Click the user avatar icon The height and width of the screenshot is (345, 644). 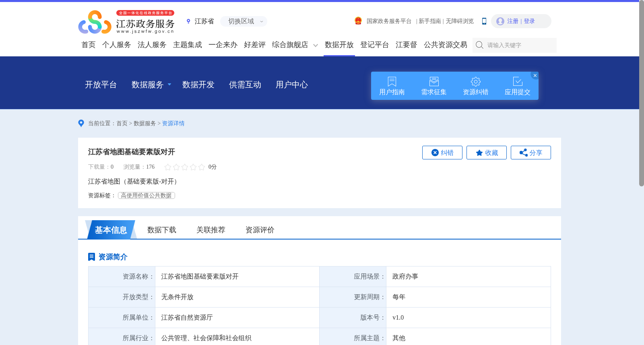click(500, 21)
